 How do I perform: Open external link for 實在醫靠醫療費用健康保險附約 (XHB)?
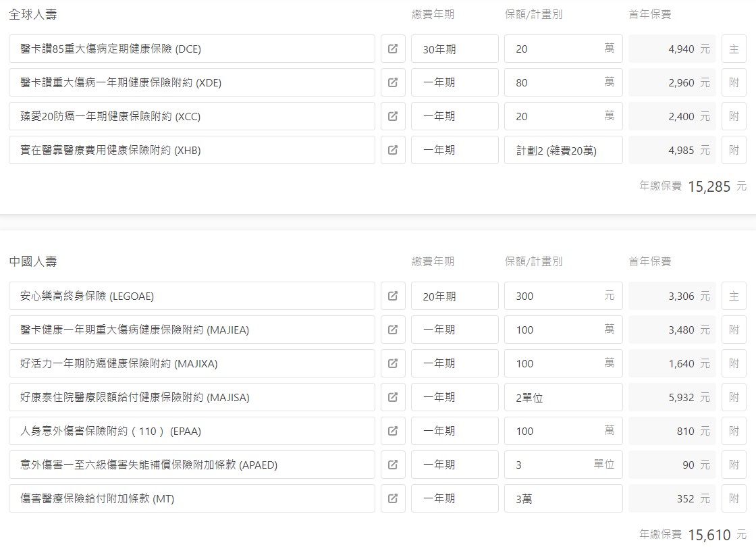point(393,150)
